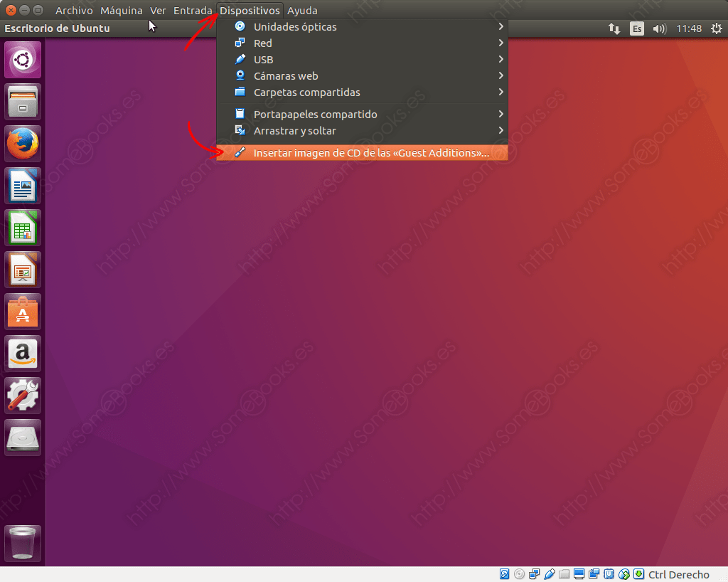728x582 pixels.
Task: Open System Settings gear and wrench icon
Action: click(23, 396)
